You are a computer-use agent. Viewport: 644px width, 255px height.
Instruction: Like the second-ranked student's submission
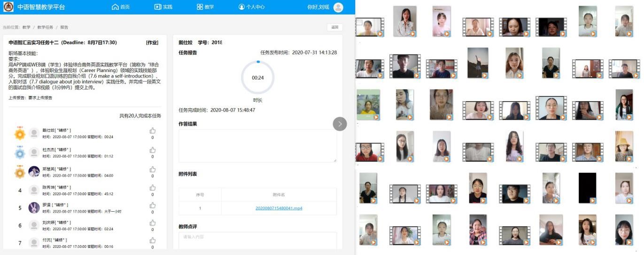click(152, 150)
